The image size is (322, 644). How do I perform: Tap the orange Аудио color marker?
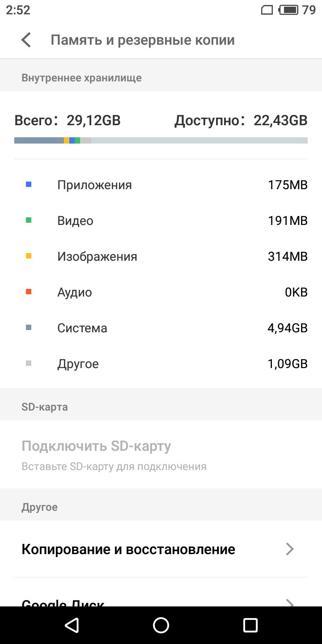click(29, 292)
